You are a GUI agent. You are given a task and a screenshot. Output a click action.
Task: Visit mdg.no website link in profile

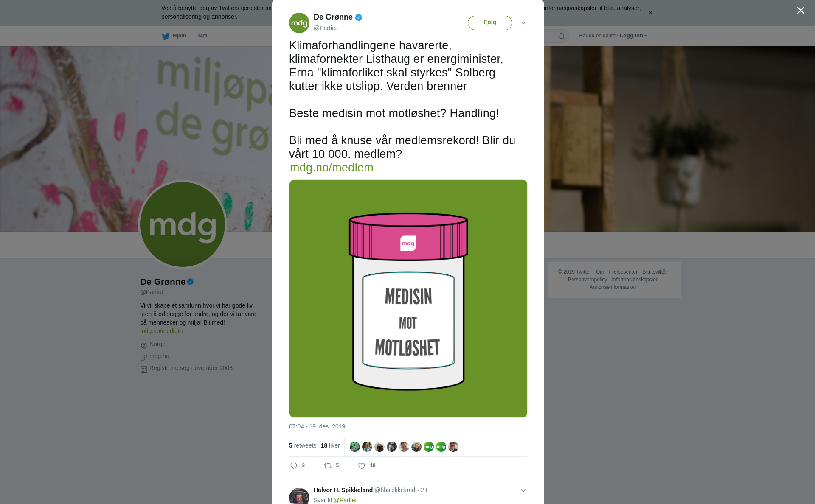tap(159, 356)
